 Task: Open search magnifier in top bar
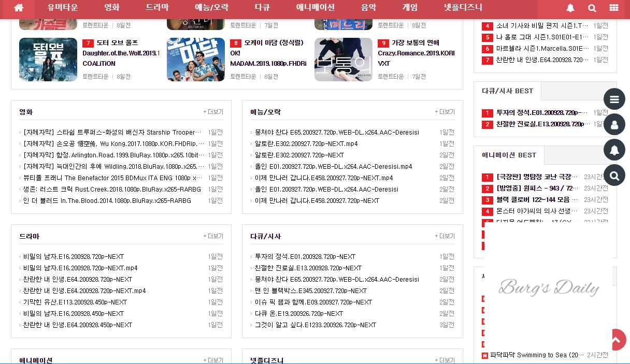[x=592, y=8]
